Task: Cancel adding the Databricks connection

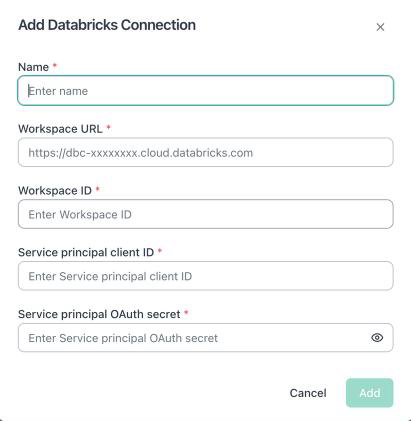Action: click(308, 393)
